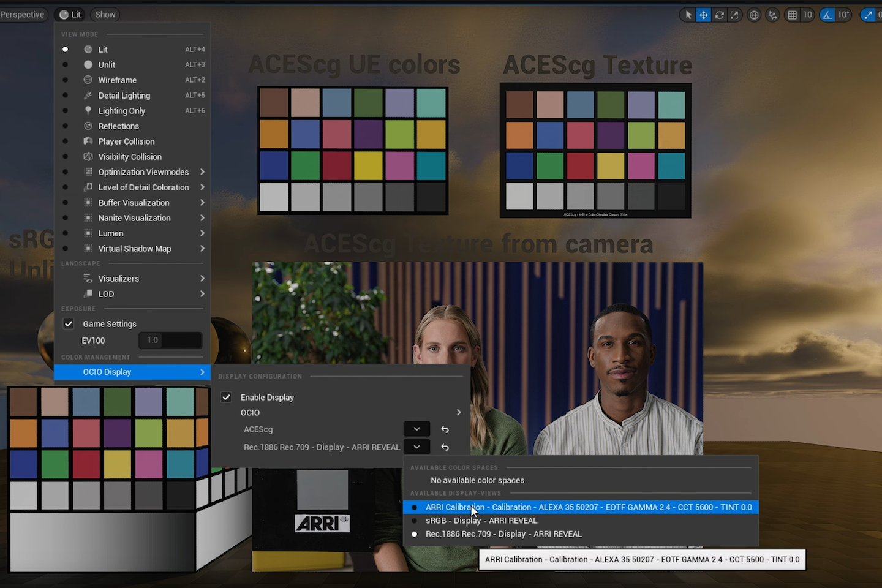Viewport: 882px width, 588px height.
Task: Select sRGB - Display - ARRI REVEAL
Action: pyautogui.click(x=581, y=521)
